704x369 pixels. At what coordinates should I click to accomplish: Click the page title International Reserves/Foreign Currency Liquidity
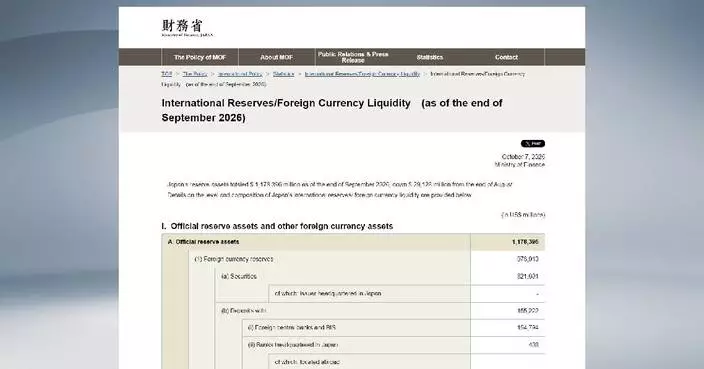click(332, 110)
